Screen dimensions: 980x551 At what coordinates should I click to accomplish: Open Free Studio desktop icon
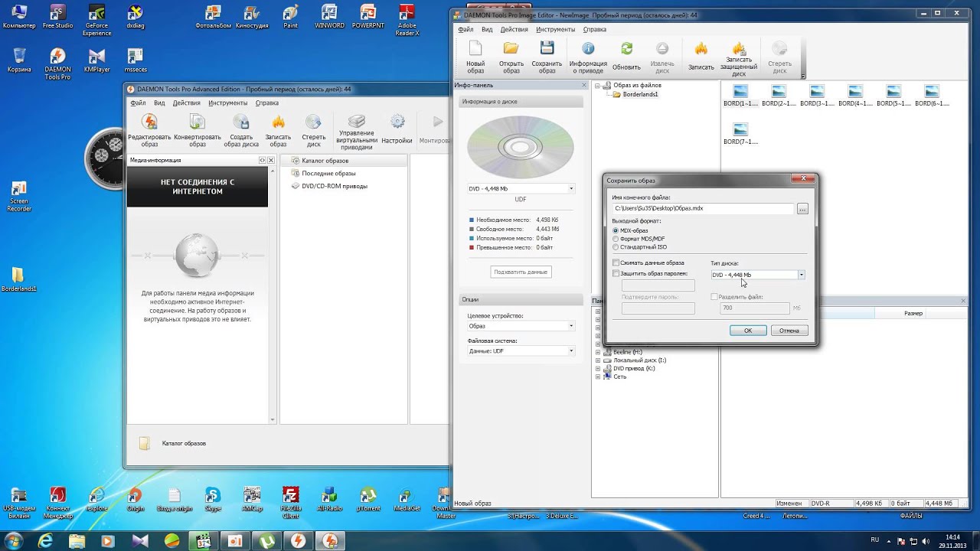point(57,17)
